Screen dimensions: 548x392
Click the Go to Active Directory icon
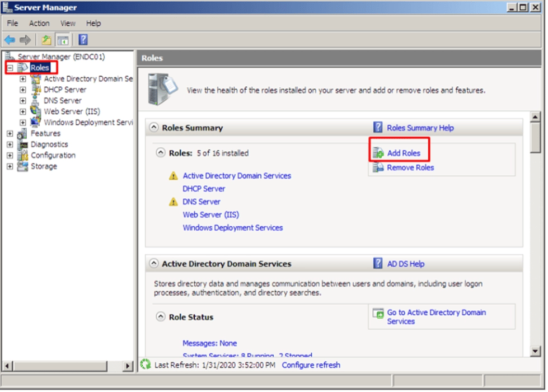coord(378,313)
